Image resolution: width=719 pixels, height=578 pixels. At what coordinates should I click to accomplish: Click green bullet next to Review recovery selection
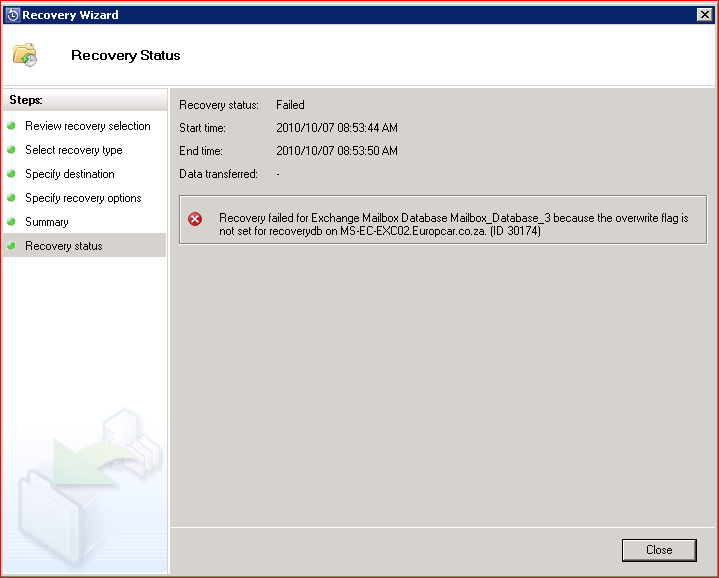click(x=11, y=126)
